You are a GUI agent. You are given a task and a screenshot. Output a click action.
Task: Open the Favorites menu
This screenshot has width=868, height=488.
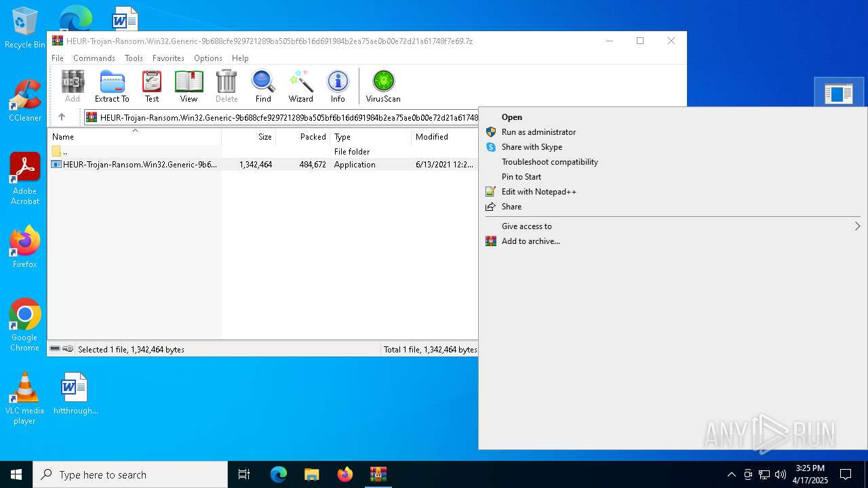(x=168, y=58)
